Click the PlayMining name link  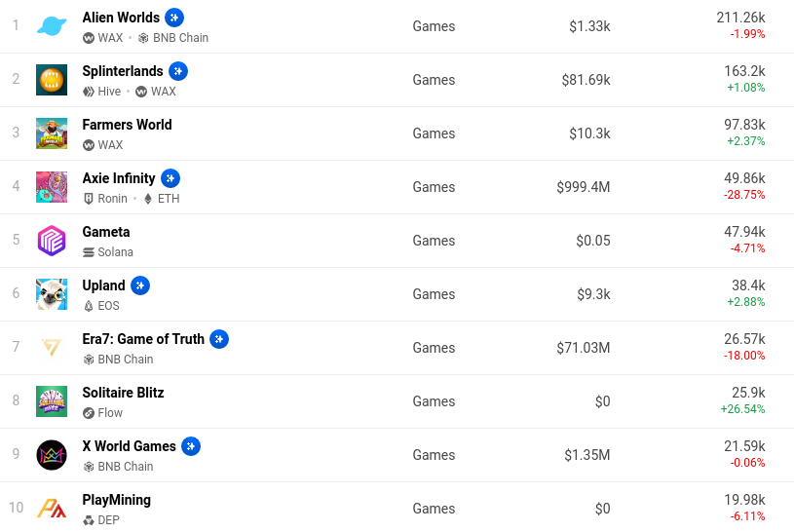[x=116, y=500]
